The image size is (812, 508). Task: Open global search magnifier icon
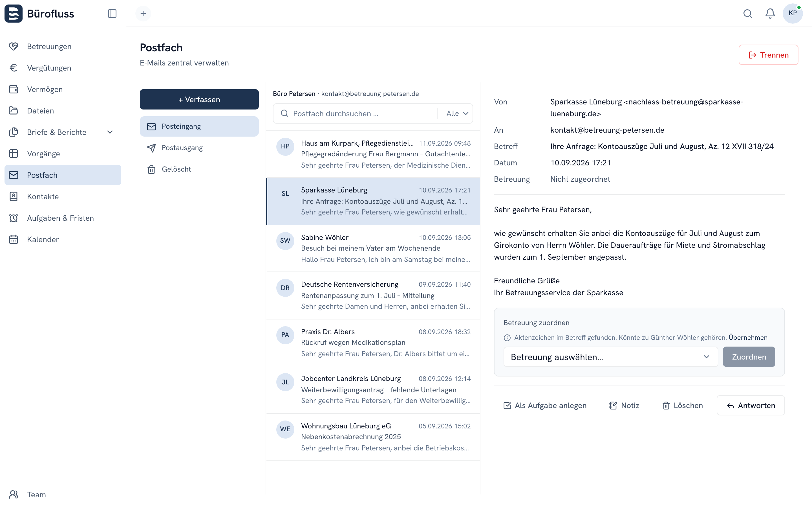coord(748,14)
